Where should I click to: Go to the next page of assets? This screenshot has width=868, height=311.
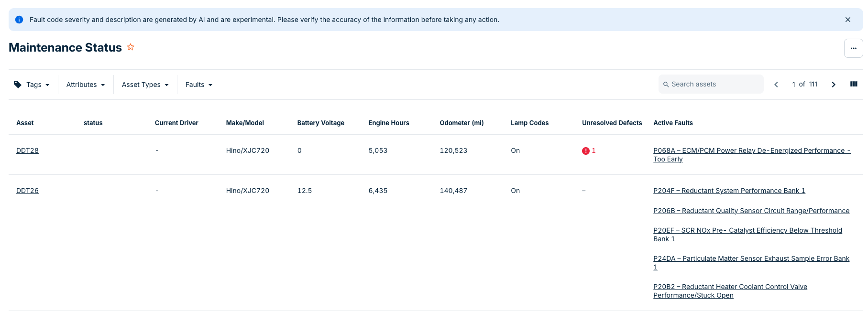pyautogui.click(x=833, y=85)
